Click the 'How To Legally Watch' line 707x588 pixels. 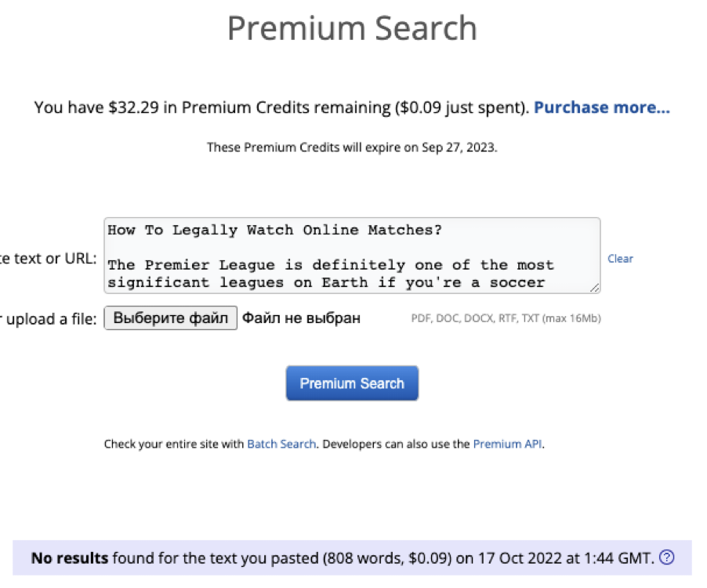tap(274, 230)
